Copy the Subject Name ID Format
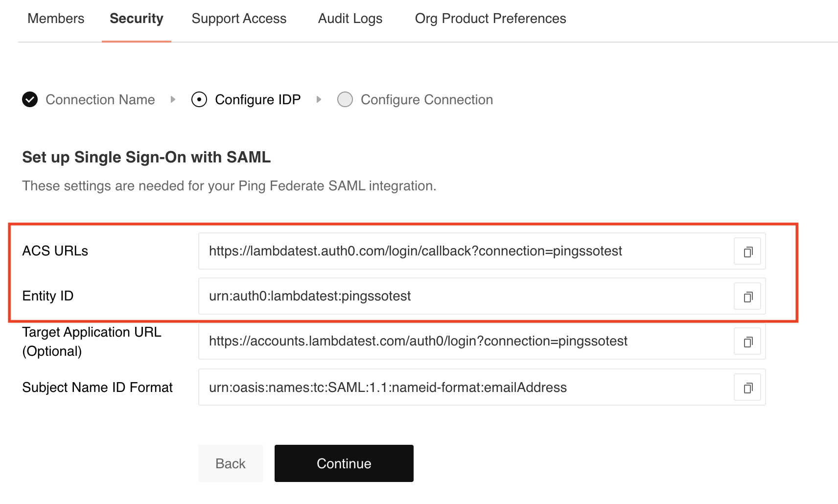This screenshot has width=838, height=504. pos(747,387)
